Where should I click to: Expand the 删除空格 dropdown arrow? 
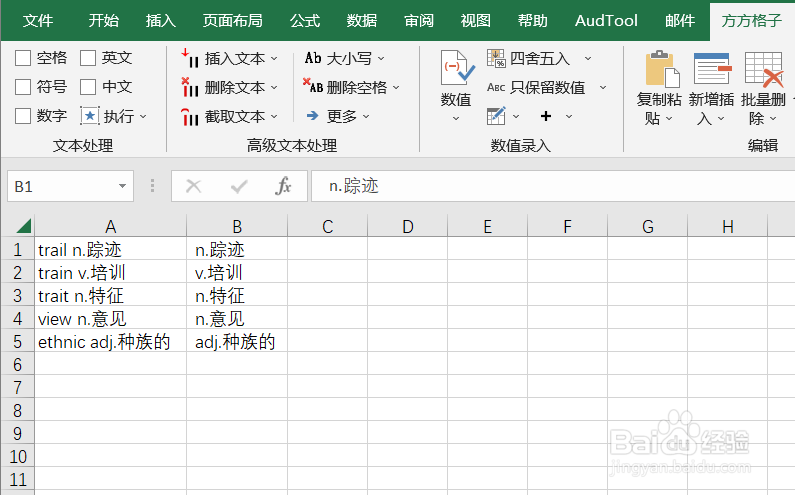click(396, 88)
